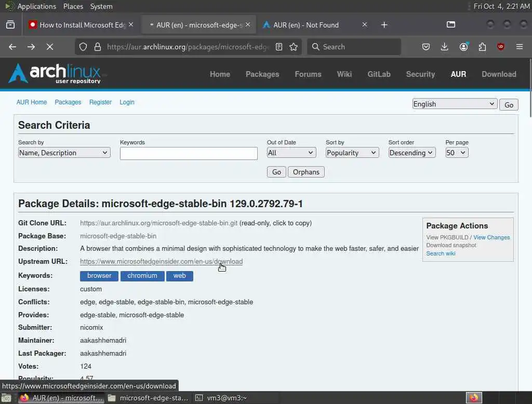Click the web keyword tag
532x404 pixels.
click(179, 276)
